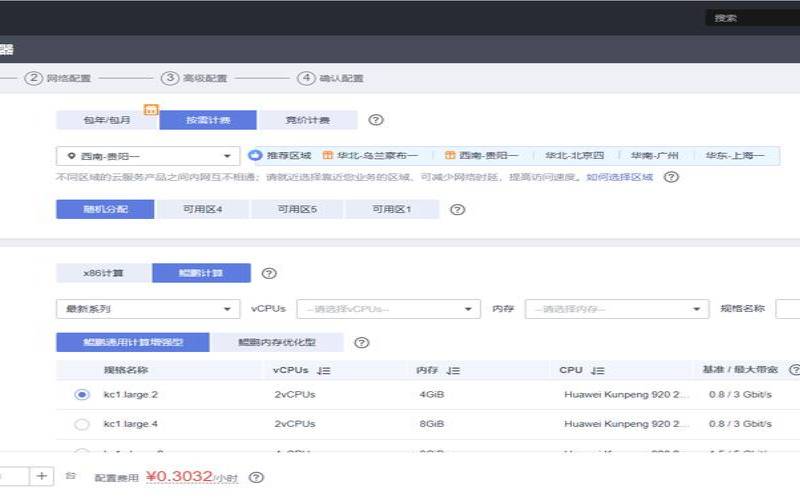Click the help icon next to 可用区1
The width and height of the screenshot is (800, 500).
pos(457,210)
